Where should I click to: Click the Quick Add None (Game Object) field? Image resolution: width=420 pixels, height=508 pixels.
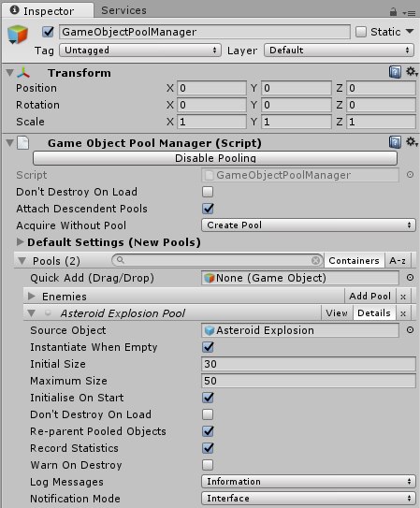pos(300,278)
